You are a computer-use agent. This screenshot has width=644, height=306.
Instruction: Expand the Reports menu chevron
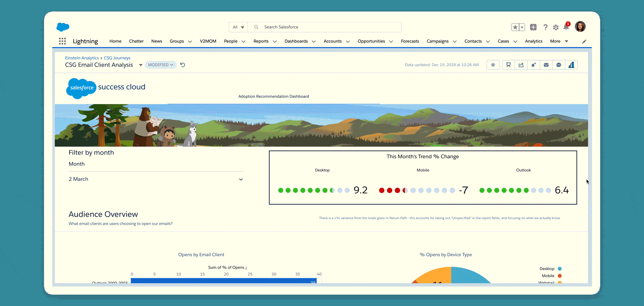275,42
